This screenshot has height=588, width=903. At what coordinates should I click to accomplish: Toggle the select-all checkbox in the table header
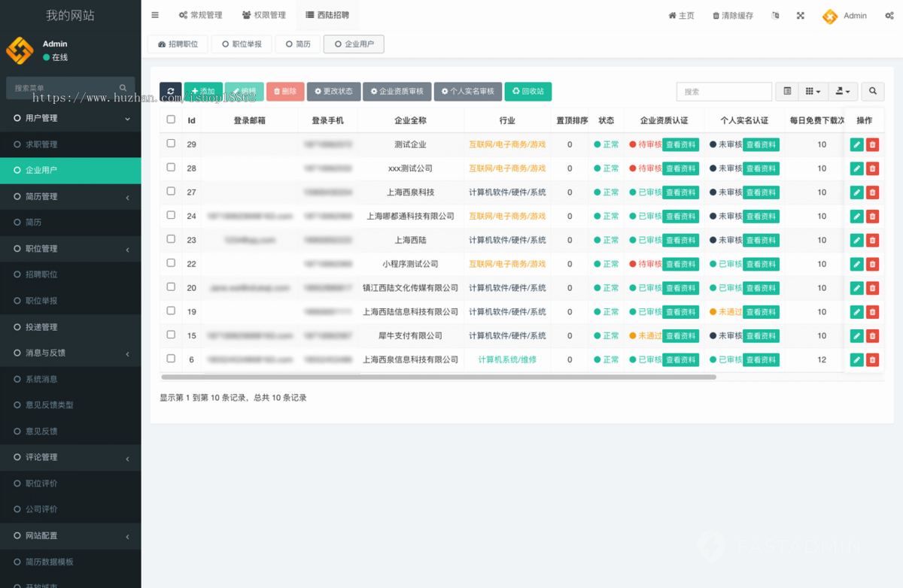point(171,119)
